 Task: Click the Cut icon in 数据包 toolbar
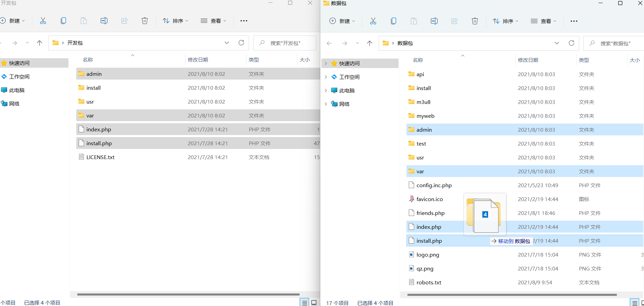(373, 21)
